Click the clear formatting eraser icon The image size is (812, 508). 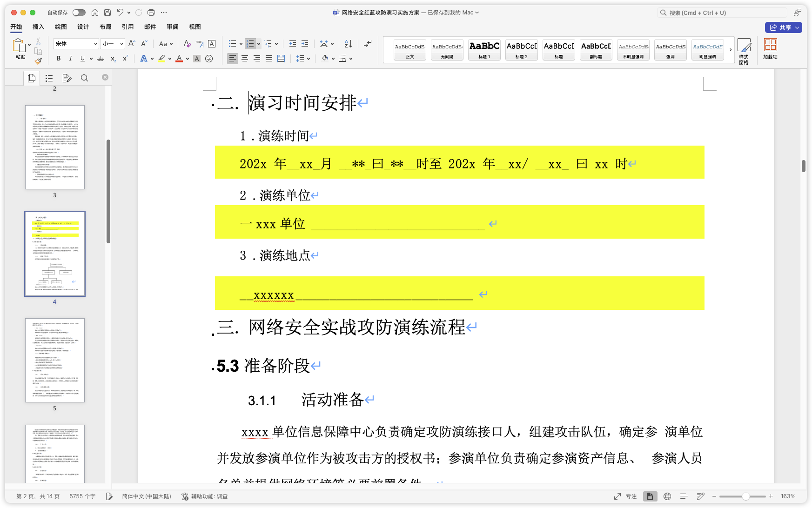(187, 44)
